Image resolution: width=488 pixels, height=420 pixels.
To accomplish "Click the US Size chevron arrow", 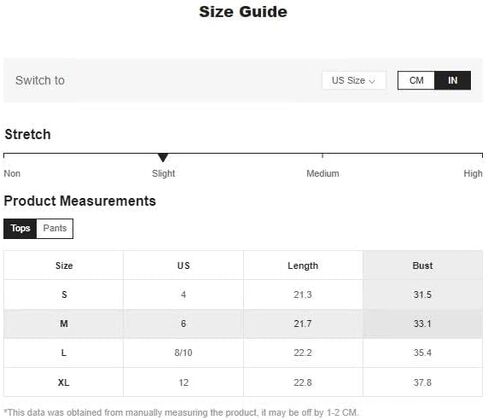I will 372,81.
